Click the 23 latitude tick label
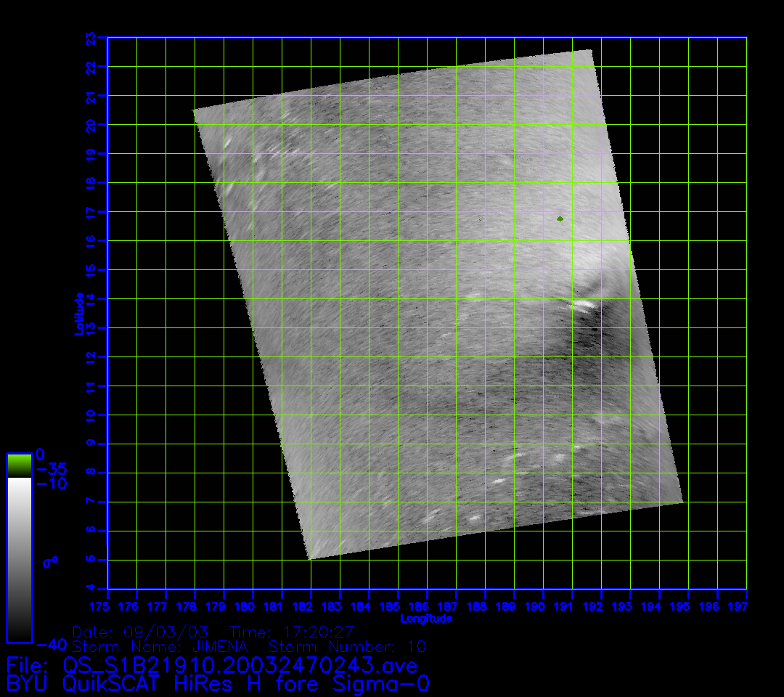The width and height of the screenshot is (784, 697). pos(90,38)
